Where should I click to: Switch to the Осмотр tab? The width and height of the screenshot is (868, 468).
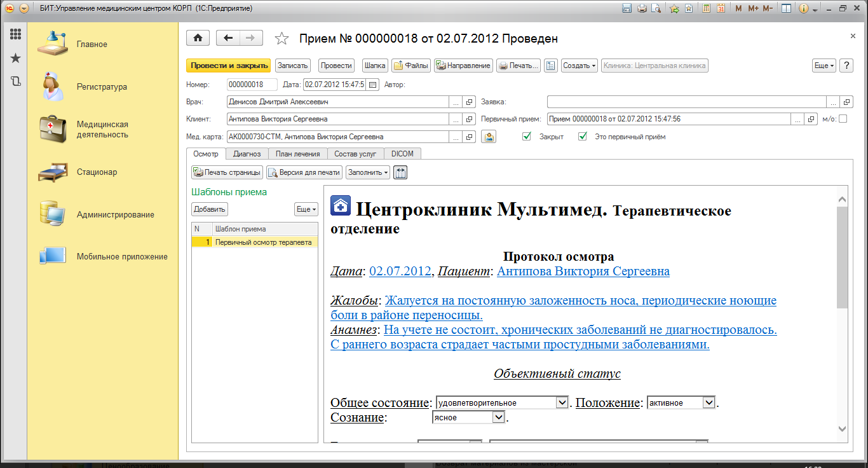point(206,154)
